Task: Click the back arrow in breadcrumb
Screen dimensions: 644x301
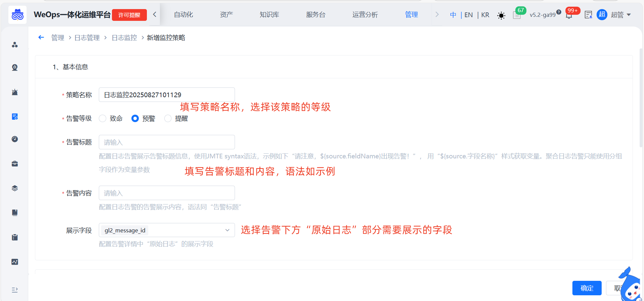Action: (41, 38)
